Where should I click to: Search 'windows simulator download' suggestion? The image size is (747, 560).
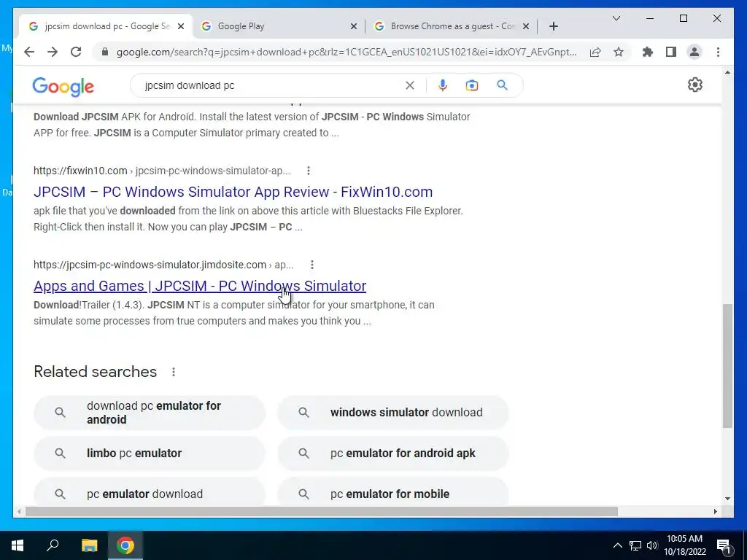pyautogui.click(x=393, y=413)
